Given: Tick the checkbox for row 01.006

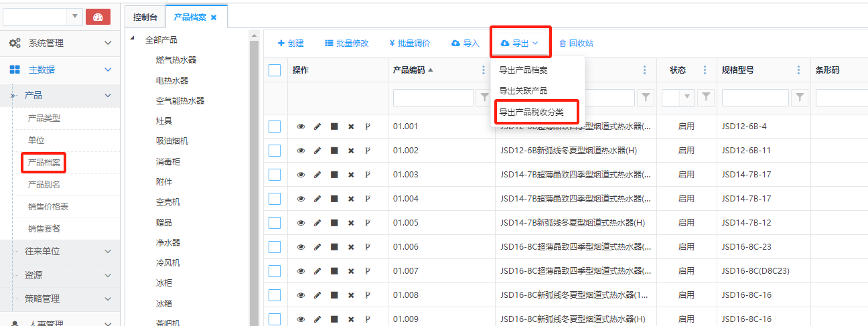Looking at the screenshot, I should pos(275,247).
